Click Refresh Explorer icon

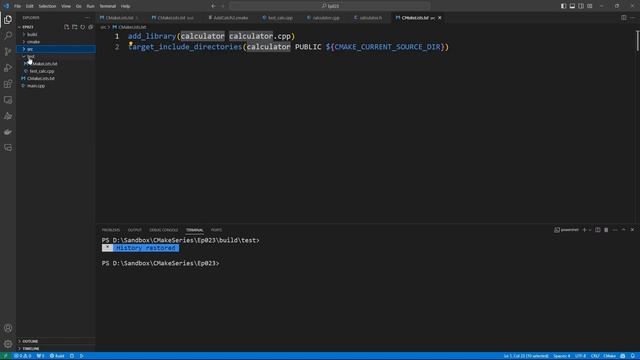click(x=83, y=27)
